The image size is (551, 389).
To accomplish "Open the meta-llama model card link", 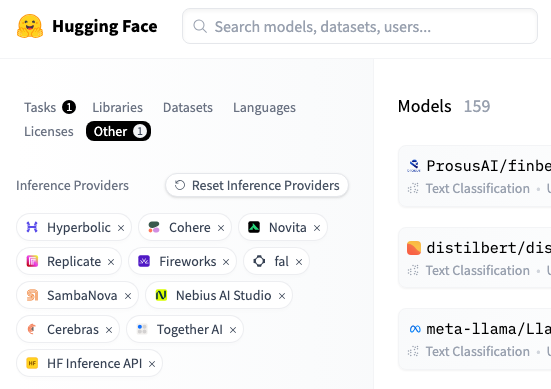I will point(489,329).
